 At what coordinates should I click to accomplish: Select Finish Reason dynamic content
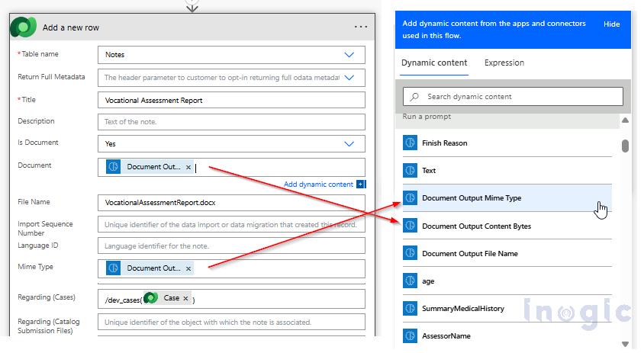click(507, 143)
